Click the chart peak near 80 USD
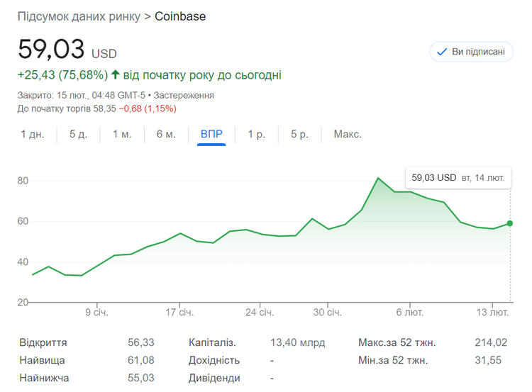 pyautogui.click(x=378, y=178)
